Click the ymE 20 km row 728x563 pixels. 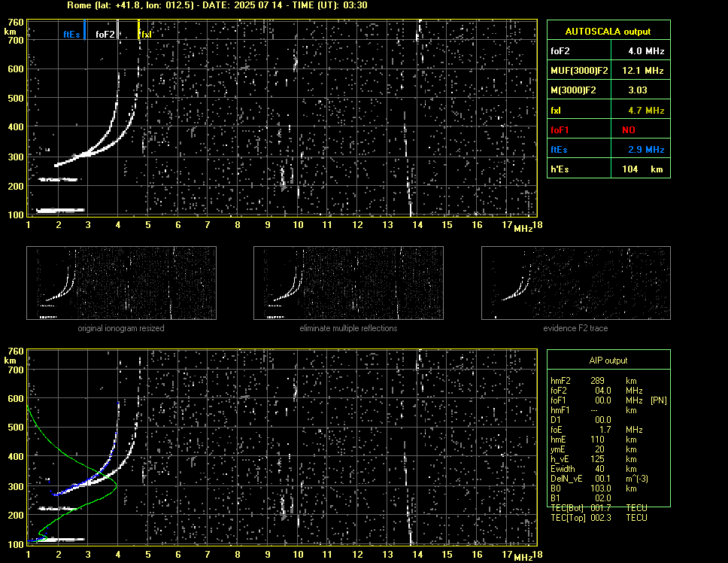pos(594,449)
